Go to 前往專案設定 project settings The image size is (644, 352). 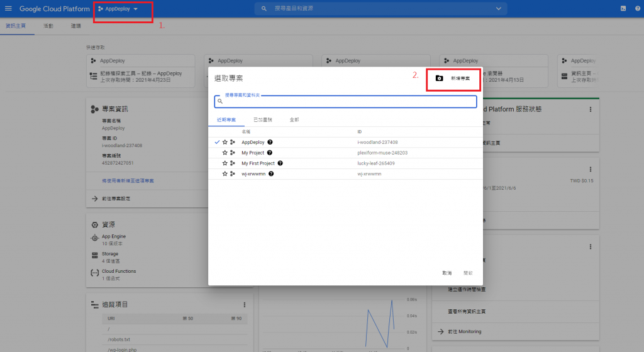[116, 199]
